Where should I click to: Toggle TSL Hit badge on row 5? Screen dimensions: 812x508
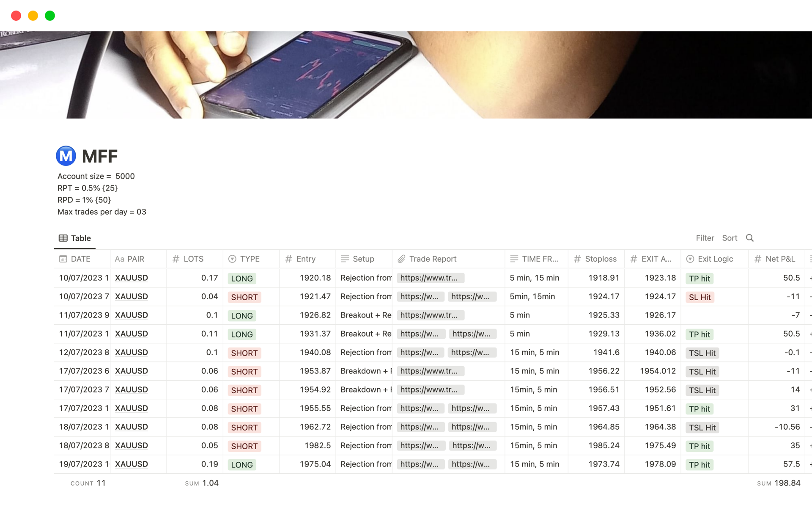click(702, 352)
